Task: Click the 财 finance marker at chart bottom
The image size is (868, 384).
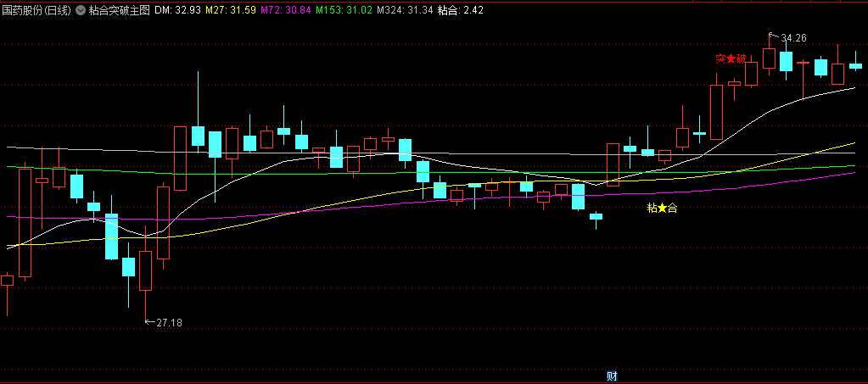Action: pos(613,377)
